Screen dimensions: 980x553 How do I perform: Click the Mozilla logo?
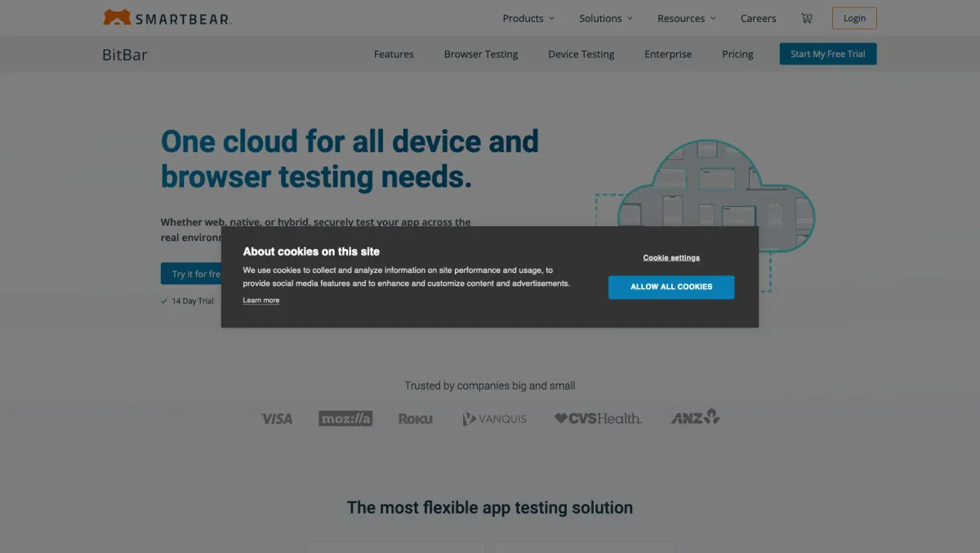tap(345, 418)
